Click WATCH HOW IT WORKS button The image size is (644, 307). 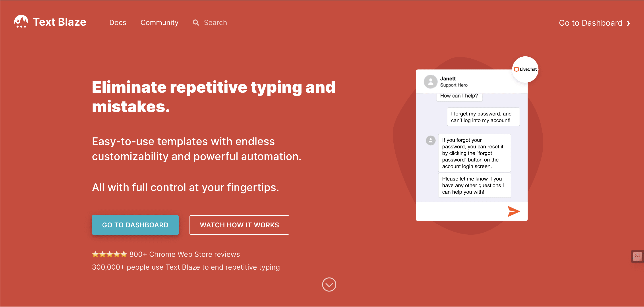click(x=239, y=225)
